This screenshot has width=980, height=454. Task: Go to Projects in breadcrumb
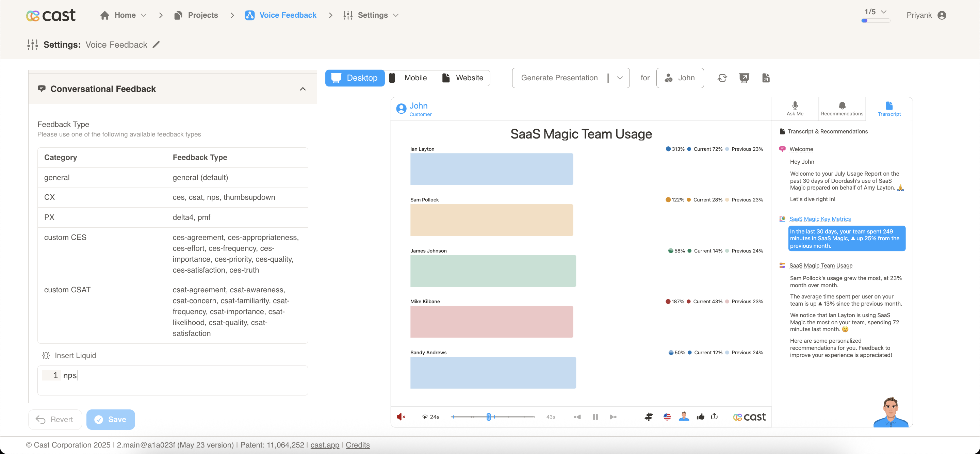coord(203,15)
